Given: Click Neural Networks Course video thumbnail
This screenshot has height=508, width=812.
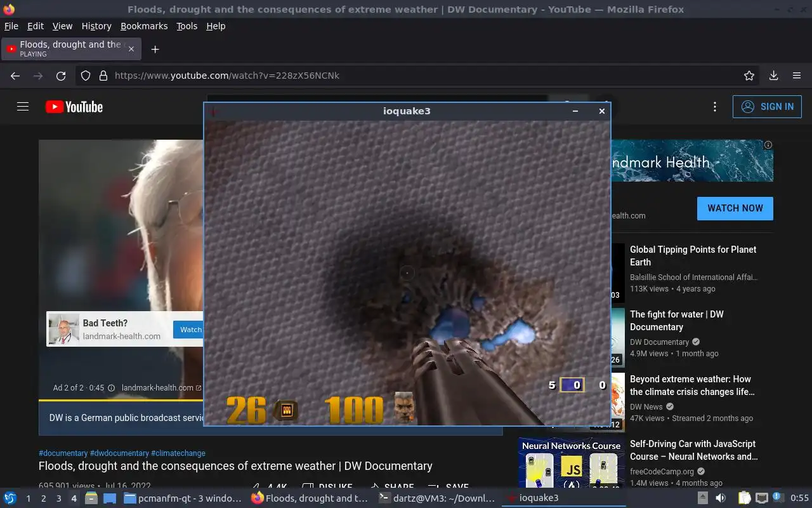Looking at the screenshot, I should [571, 463].
